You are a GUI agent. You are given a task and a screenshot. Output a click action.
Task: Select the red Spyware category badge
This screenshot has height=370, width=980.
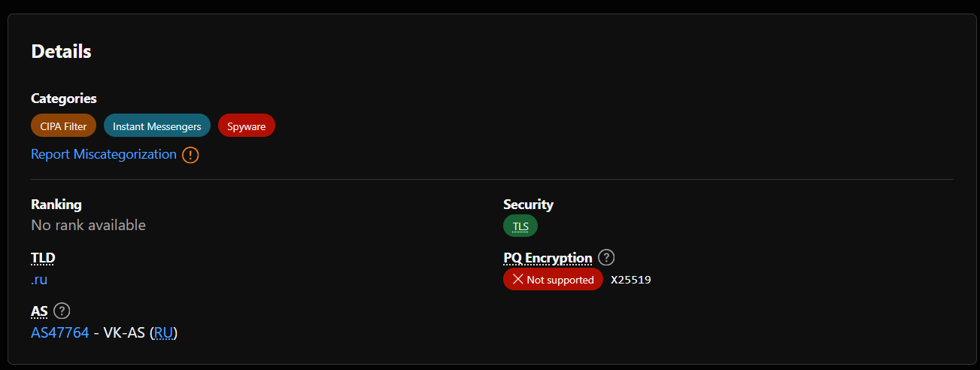coord(247,126)
